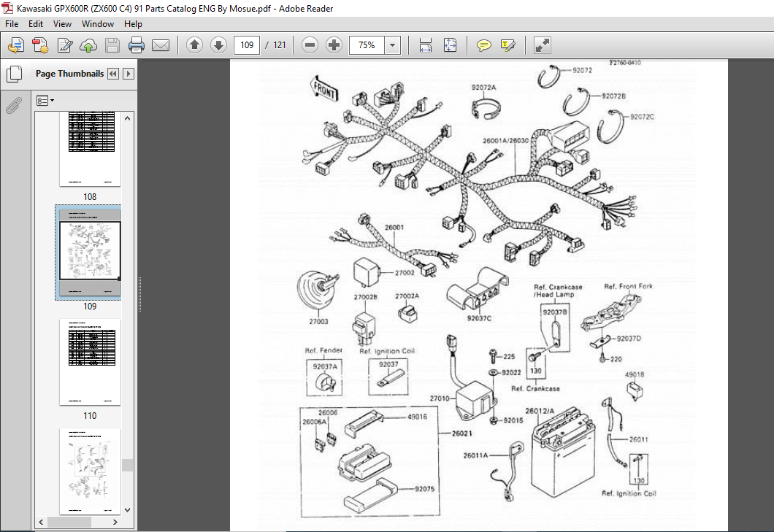Image resolution: width=774 pixels, height=532 pixels.
Task: Click thumbnails scrollbar up arrow
Action: 128,118
